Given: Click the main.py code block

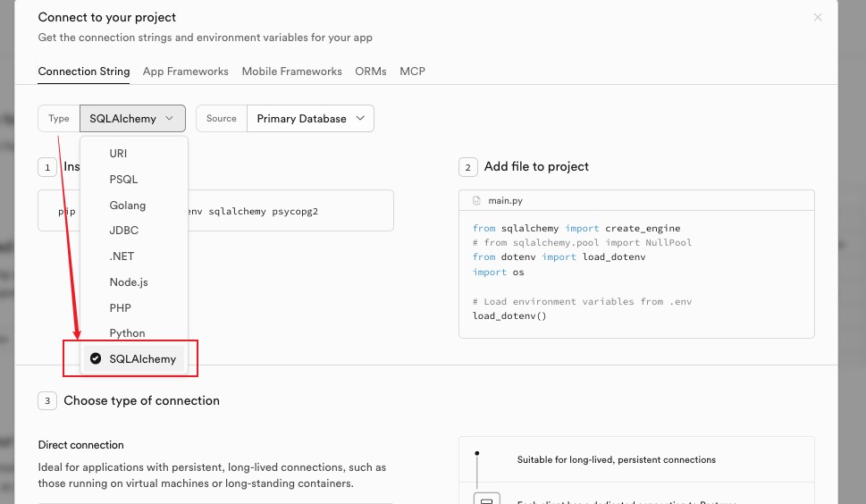Looking at the screenshot, I should click(635, 273).
